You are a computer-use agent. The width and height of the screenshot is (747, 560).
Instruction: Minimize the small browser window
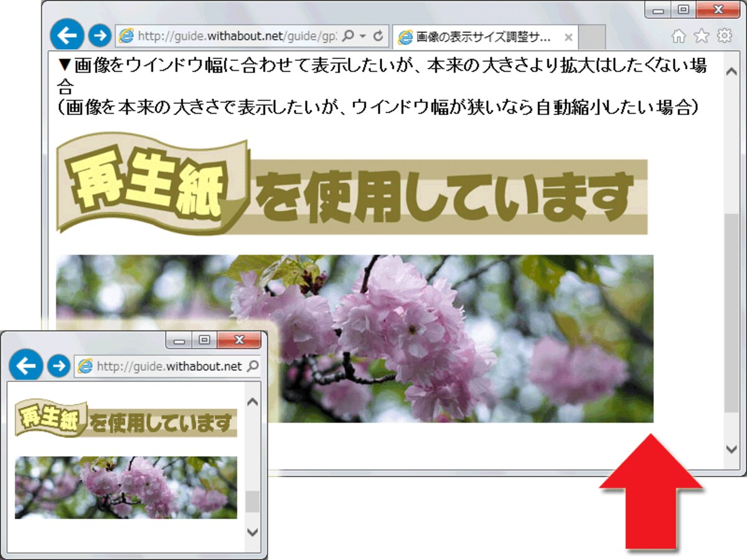[179, 340]
